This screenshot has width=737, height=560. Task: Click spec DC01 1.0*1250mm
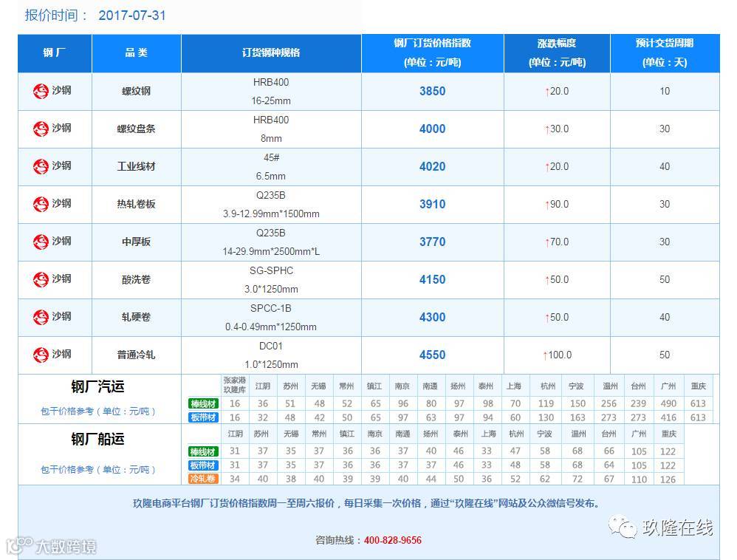pos(271,355)
